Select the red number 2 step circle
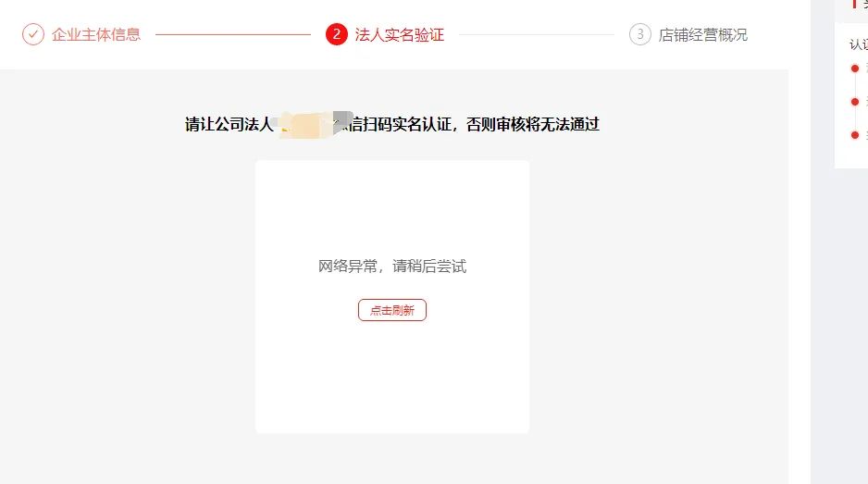 click(337, 34)
